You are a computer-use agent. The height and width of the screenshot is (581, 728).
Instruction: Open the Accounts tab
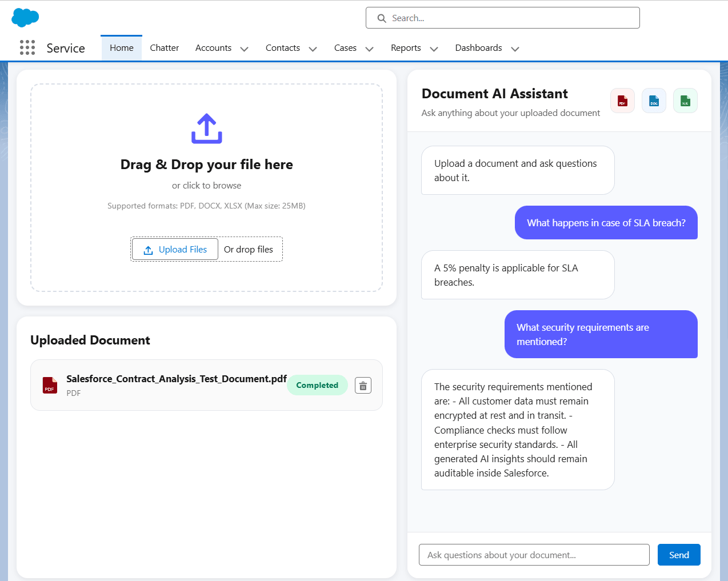[x=213, y=48]
